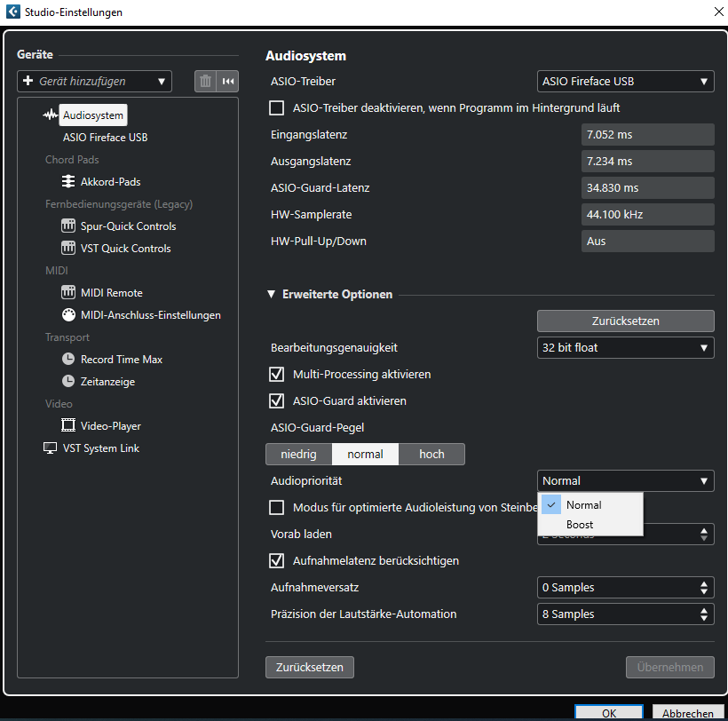
Task: Open the Video-Player film icon
Action: [x=68, y=426]
